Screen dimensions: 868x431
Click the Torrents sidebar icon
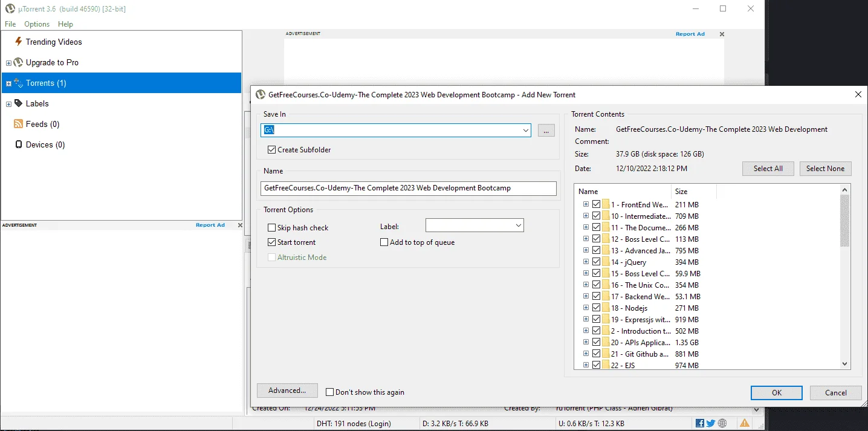(18, 83)
